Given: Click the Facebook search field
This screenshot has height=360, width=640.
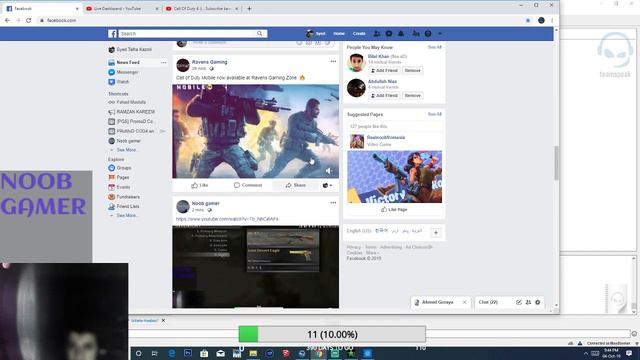Looking at the screenshot, I should 193,33.
